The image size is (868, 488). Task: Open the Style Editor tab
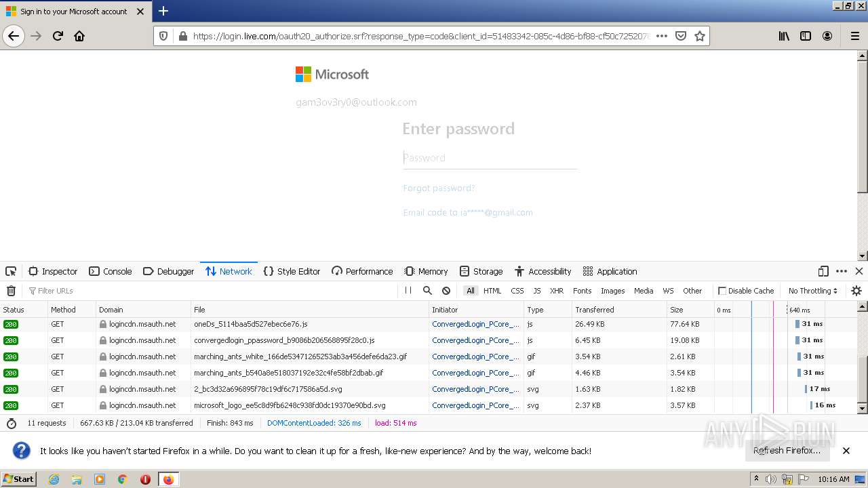(x=292, y=271)
